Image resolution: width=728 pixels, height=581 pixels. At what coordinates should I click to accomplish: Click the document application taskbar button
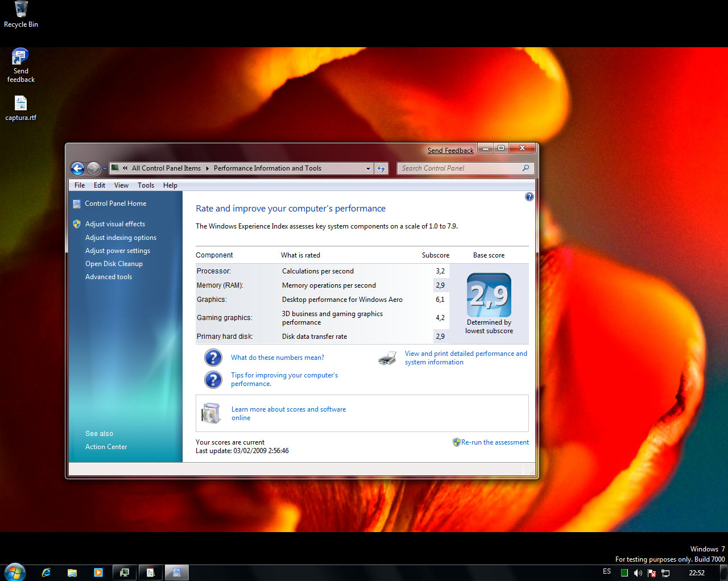pos(151,572)
